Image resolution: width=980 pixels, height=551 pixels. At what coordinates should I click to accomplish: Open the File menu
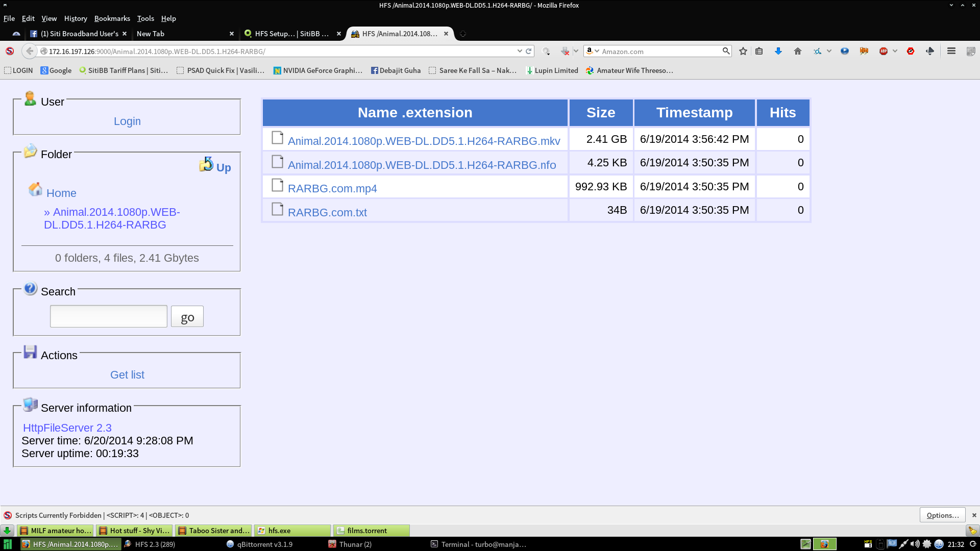(x=9, y=18)
